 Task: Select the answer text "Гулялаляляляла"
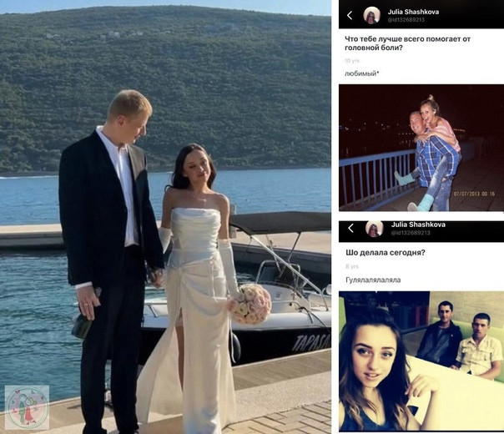point(373,280)
